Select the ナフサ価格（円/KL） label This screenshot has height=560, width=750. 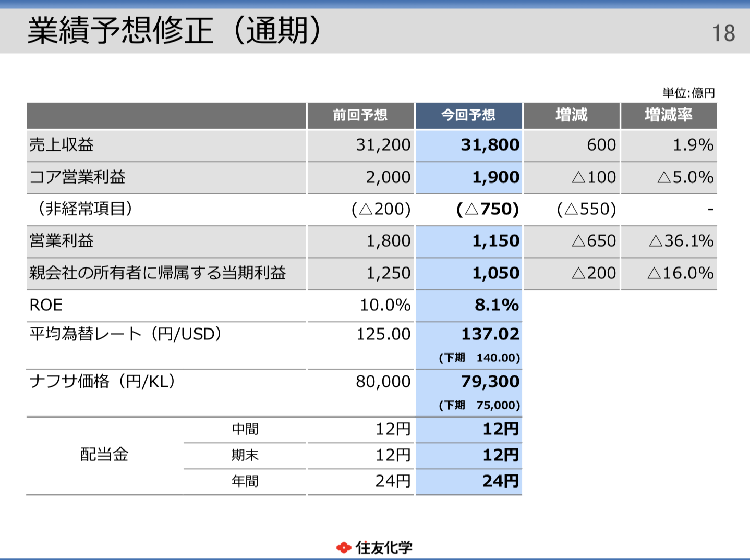pyautogui.click(x=102, y=382)
